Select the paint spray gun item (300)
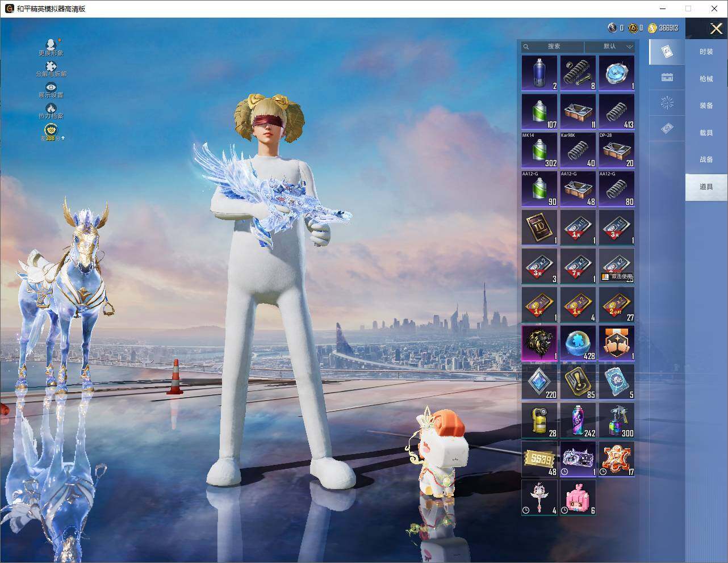Image resolution: width=728 pixels, height=563 pixels. [x=617, y=420]
